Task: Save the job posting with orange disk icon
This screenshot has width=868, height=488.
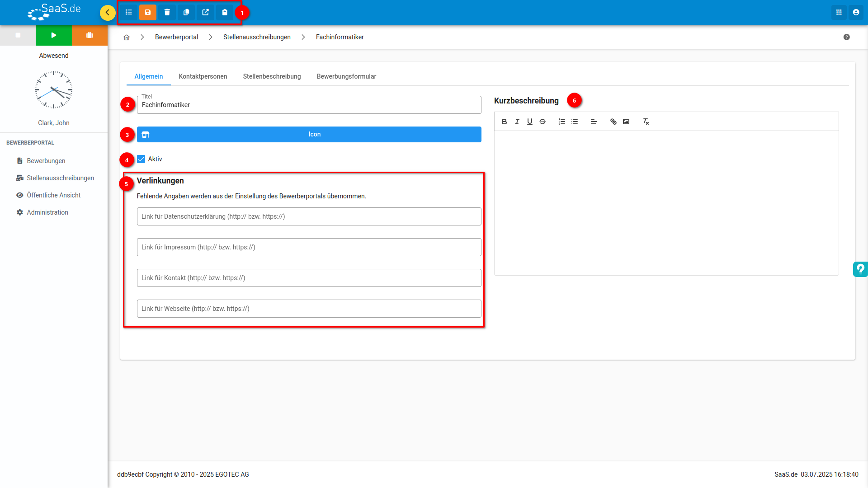Action: 148,13
